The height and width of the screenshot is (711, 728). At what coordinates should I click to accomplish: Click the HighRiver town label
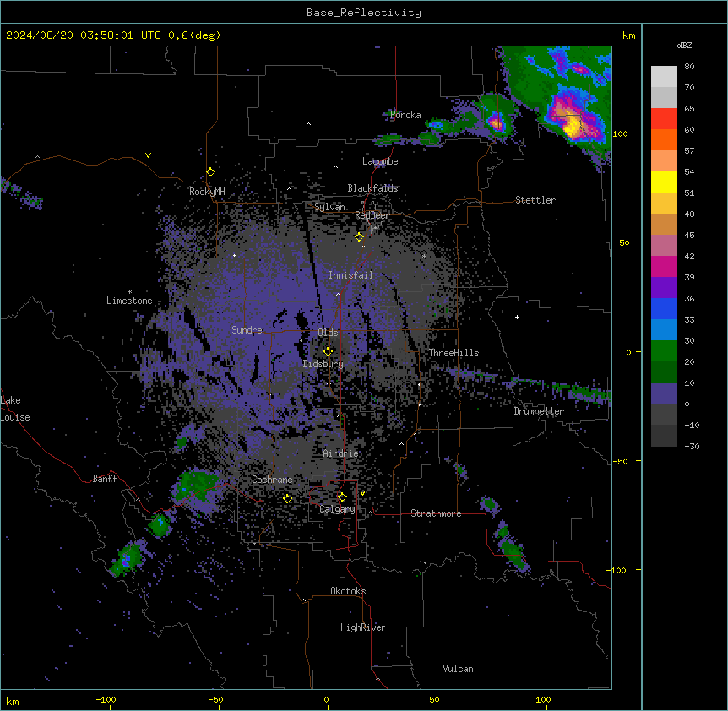(x=363, y=627)
